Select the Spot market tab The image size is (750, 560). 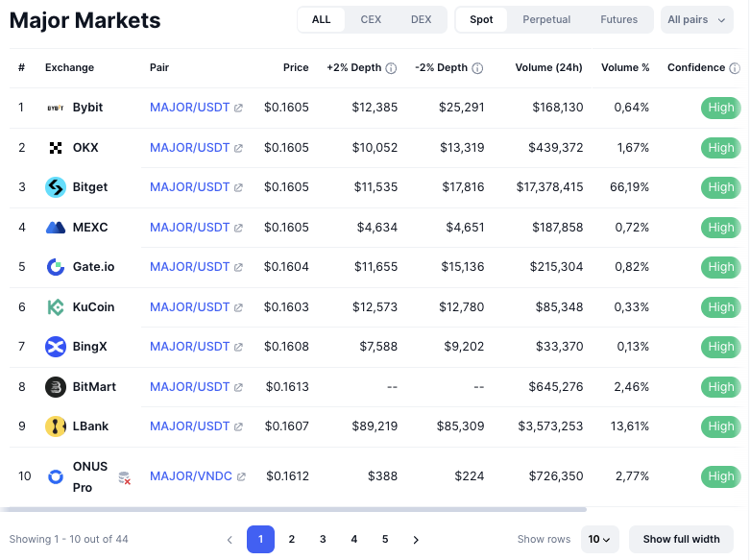[x=481, y=19]
